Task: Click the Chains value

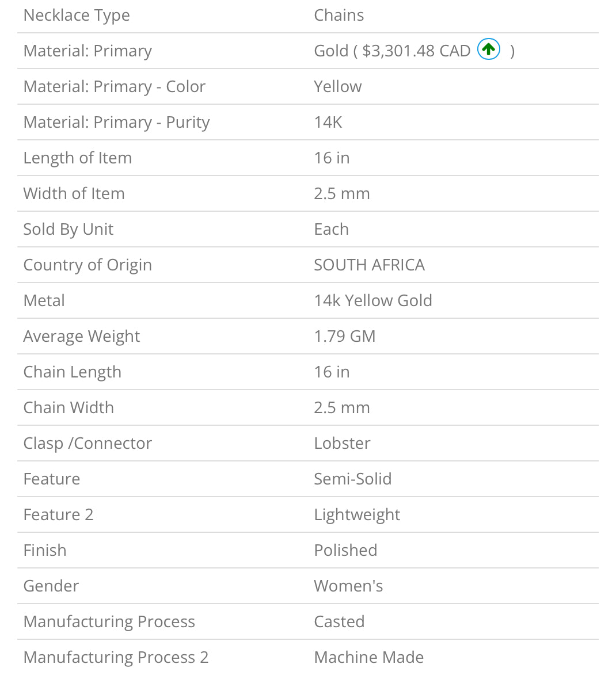Action: [339, 15]
